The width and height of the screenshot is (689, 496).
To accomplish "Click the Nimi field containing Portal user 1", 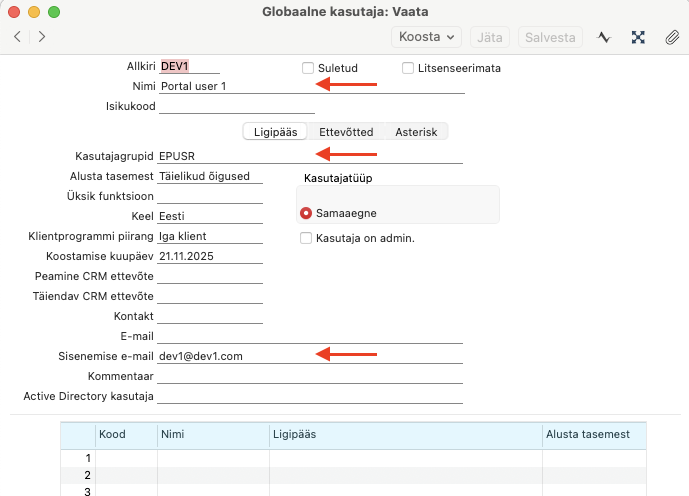I will pos(310,86).
